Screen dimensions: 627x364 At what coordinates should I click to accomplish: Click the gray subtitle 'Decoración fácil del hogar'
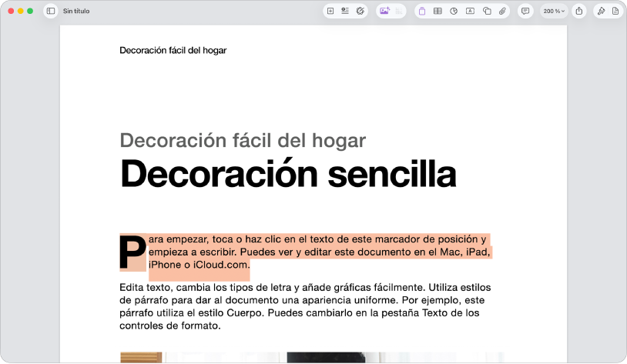pos(243,140)
